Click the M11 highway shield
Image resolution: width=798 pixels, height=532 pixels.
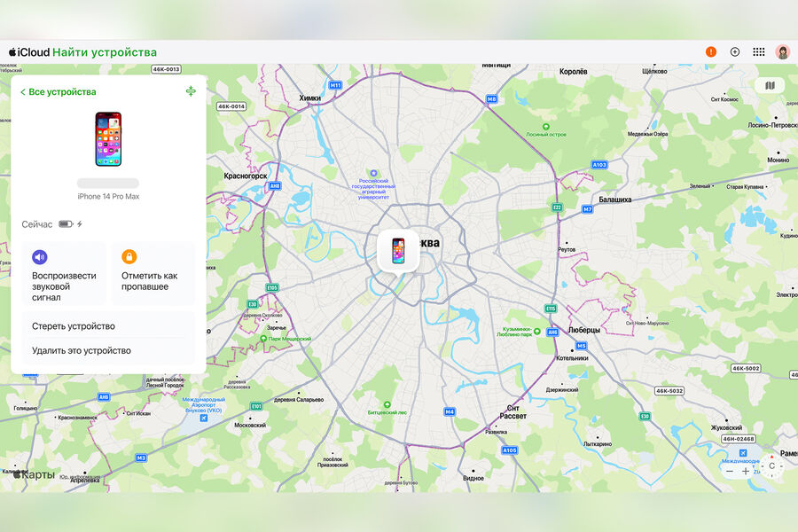coord(335,85)
